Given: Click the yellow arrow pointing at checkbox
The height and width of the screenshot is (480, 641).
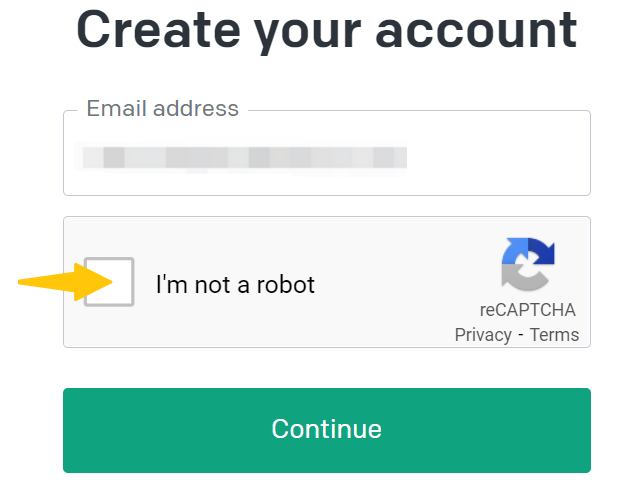Looking at the screenshot, I should tap(65, 282).
